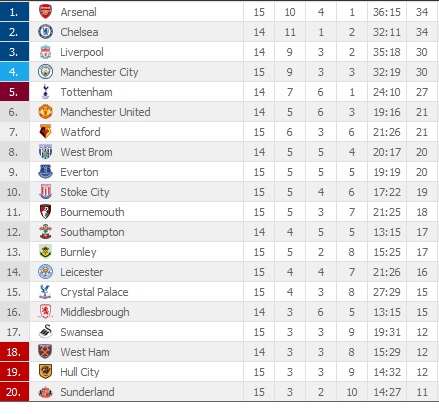Click the Liverpool club crest icon
The height and width of the screenshot is (414, 439).
45,52
